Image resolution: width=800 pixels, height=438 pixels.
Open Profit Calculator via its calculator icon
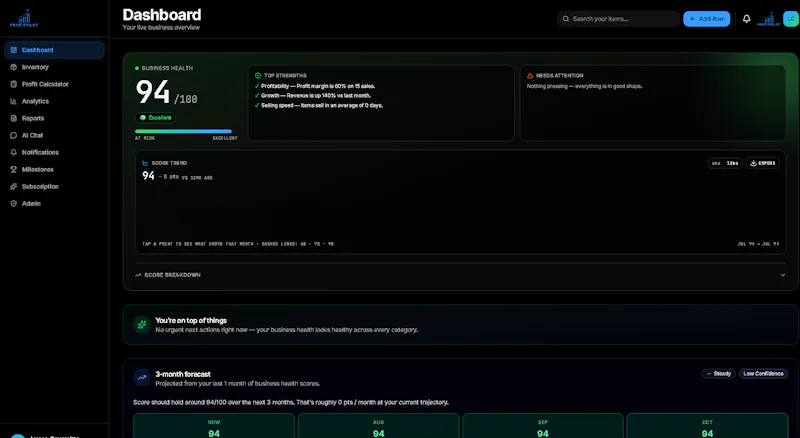click(x=14, y=84)
